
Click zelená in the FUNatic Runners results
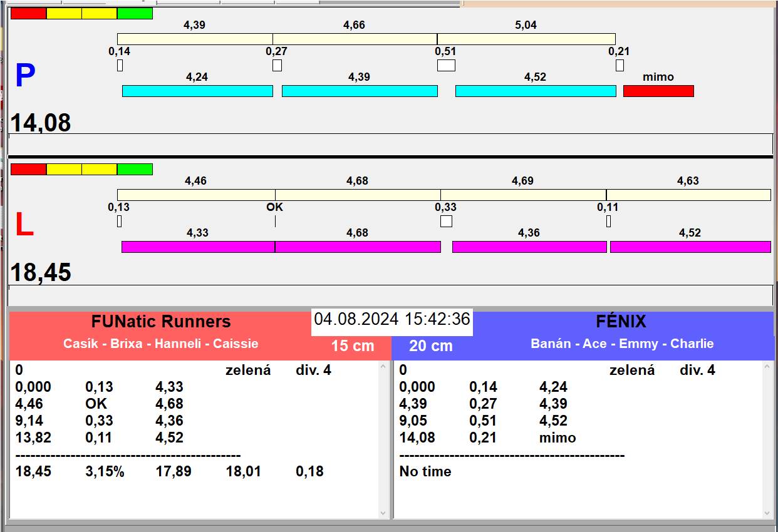tap(248, 370)
